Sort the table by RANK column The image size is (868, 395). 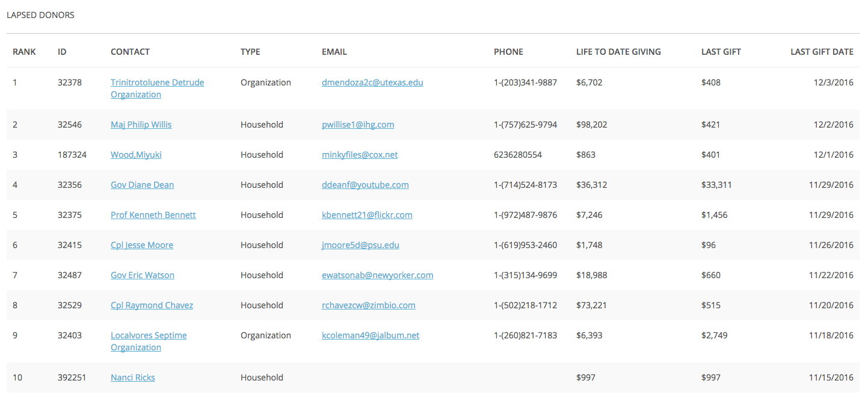click(x=24, y=52)
